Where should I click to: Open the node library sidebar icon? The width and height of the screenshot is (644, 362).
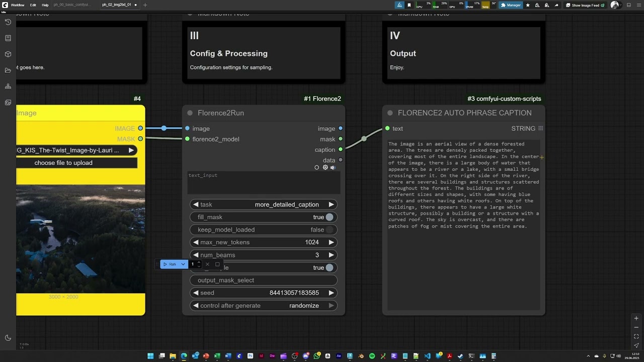(8, 38)
